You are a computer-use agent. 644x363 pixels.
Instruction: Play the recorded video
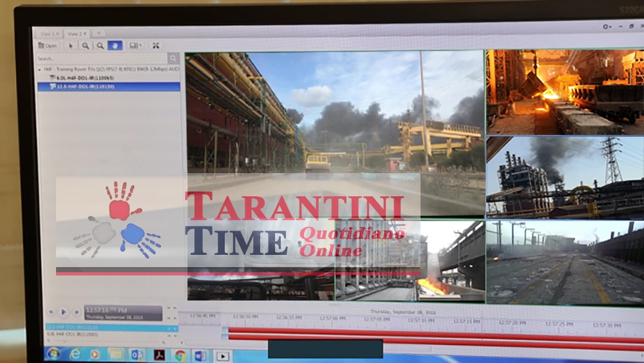pos(64,312)
